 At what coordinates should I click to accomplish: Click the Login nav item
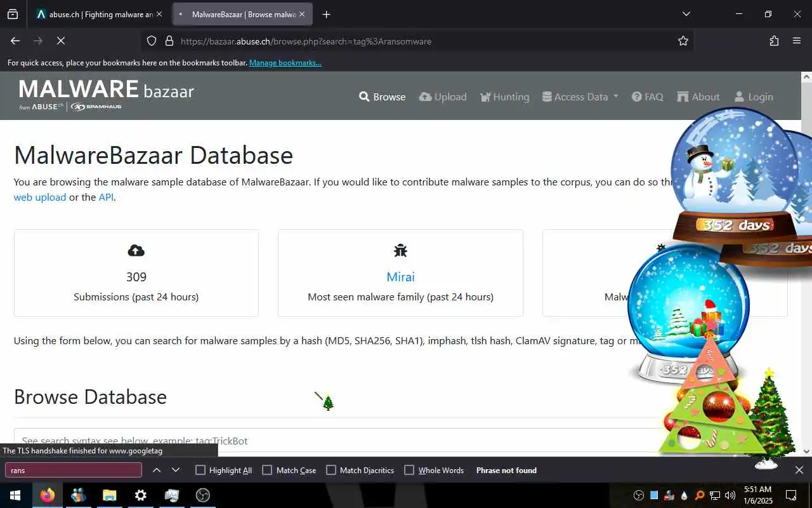(754, 97)
